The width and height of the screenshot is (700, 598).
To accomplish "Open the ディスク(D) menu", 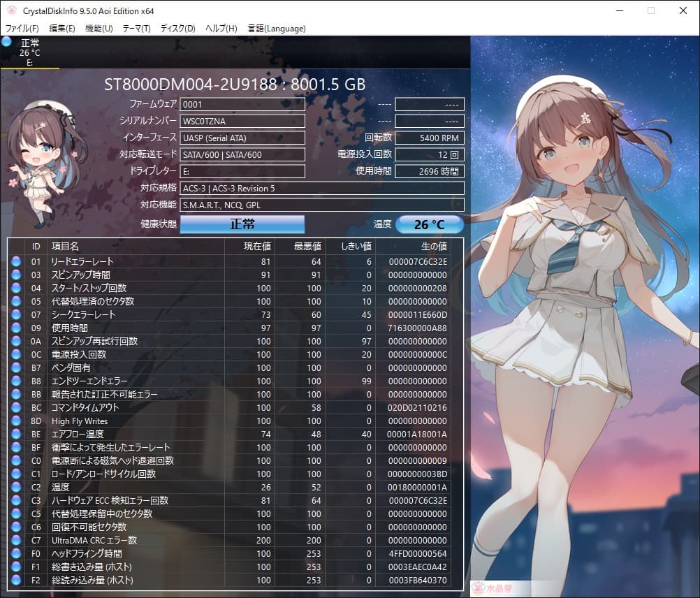I will 177,29.
